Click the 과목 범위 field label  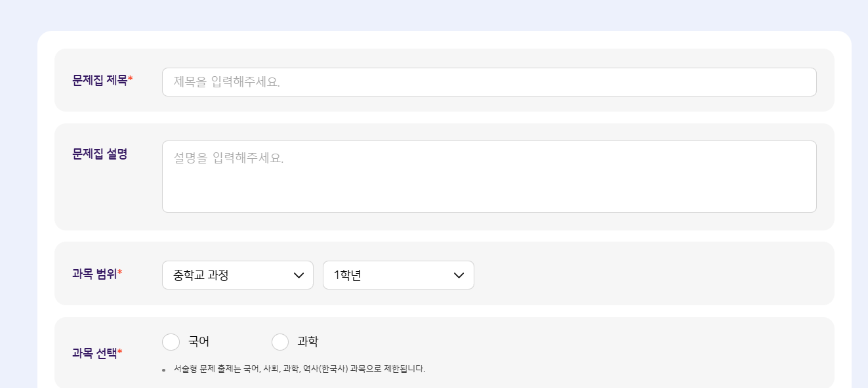(x=94, y=274)
